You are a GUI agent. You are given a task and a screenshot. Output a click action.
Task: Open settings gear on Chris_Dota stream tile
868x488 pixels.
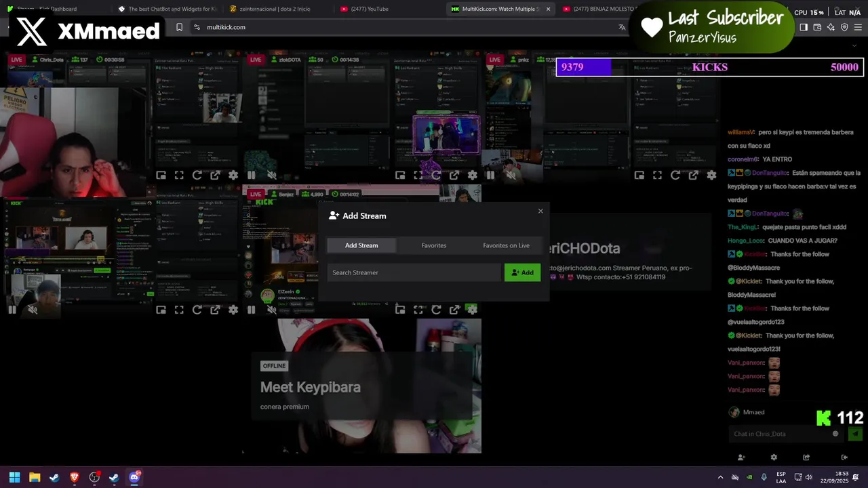click(x=233, y=175)
